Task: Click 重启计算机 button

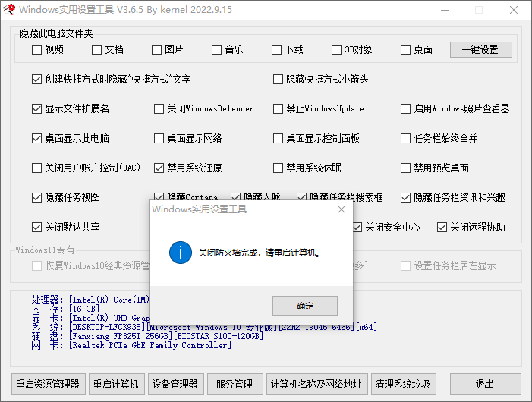Action: click(117, 384)
